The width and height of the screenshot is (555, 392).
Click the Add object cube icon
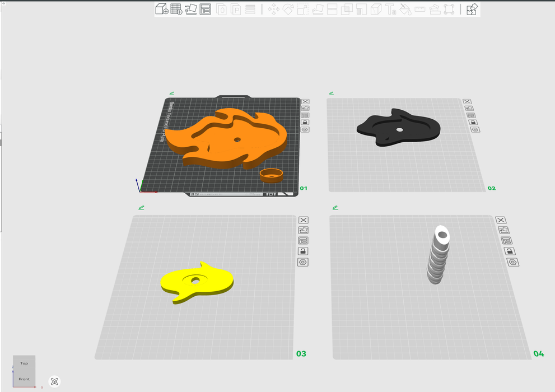(161, 9)
